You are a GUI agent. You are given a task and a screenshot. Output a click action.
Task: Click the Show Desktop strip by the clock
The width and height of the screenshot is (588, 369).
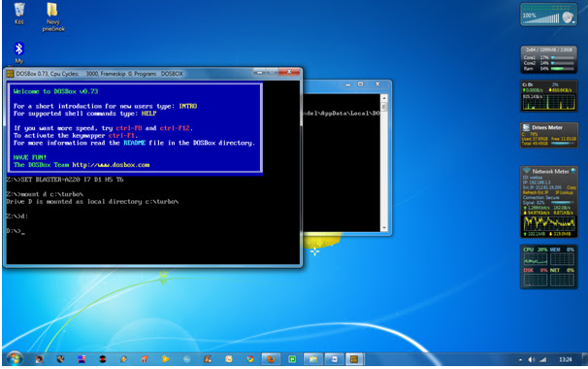coord(584,359)
